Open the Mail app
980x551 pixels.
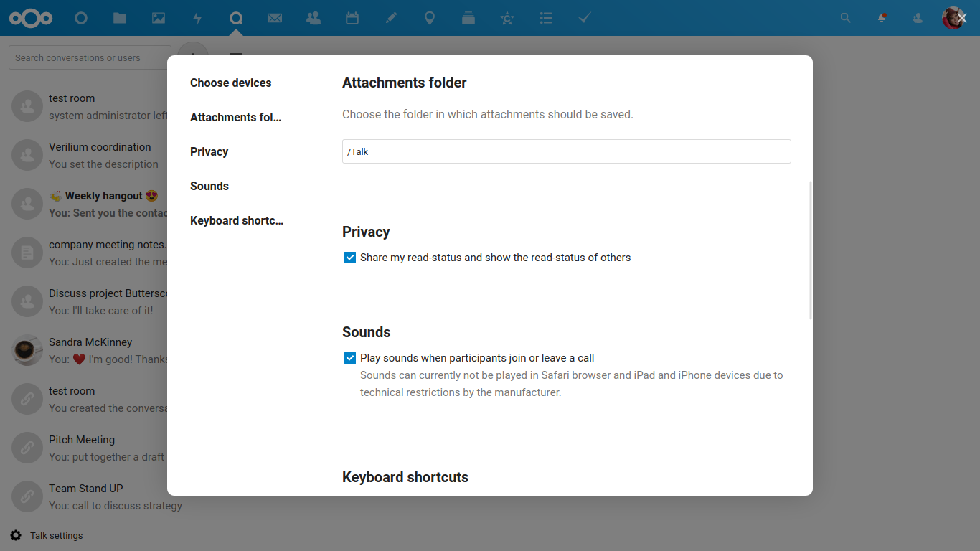click(275, 18)
